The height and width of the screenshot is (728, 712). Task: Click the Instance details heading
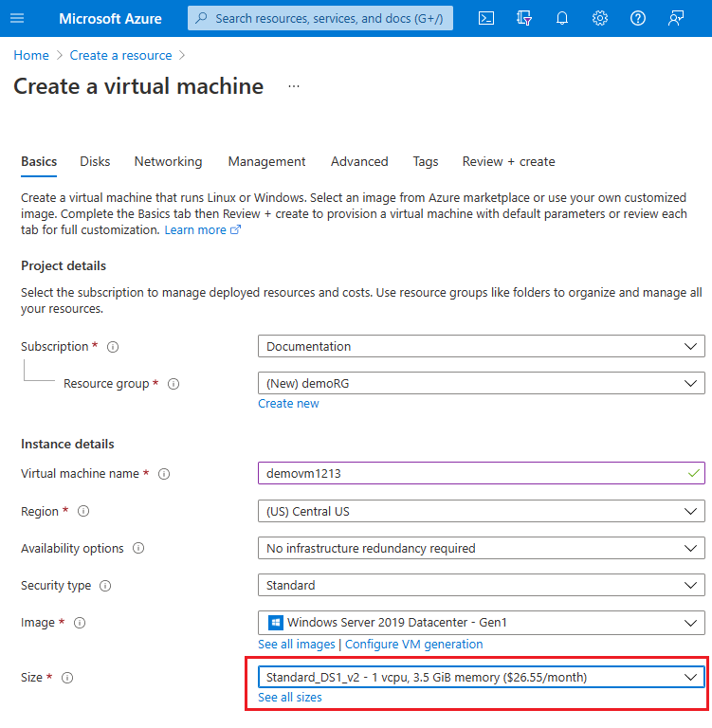(67, 445)
